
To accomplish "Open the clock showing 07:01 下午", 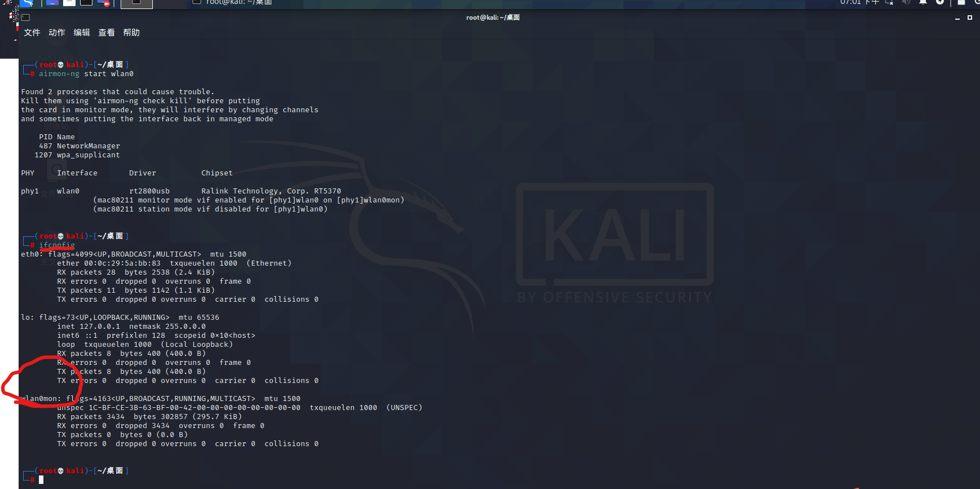I will [x=859, y=2].
